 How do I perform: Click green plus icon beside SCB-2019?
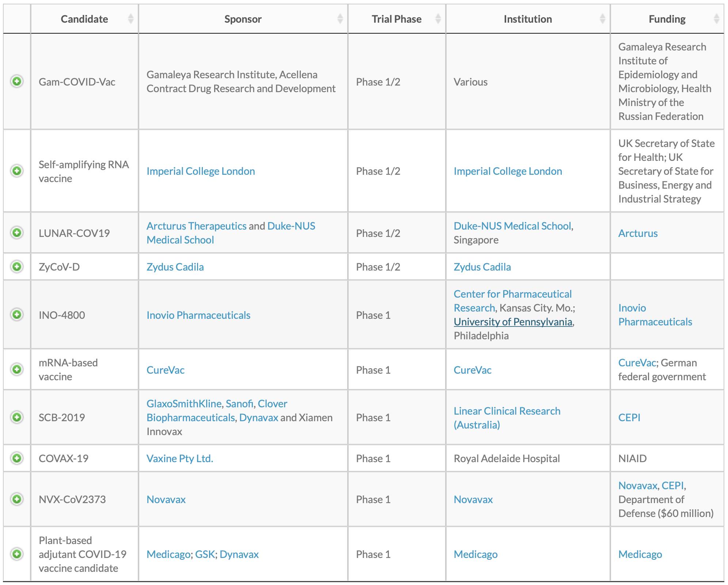point(17,417)
